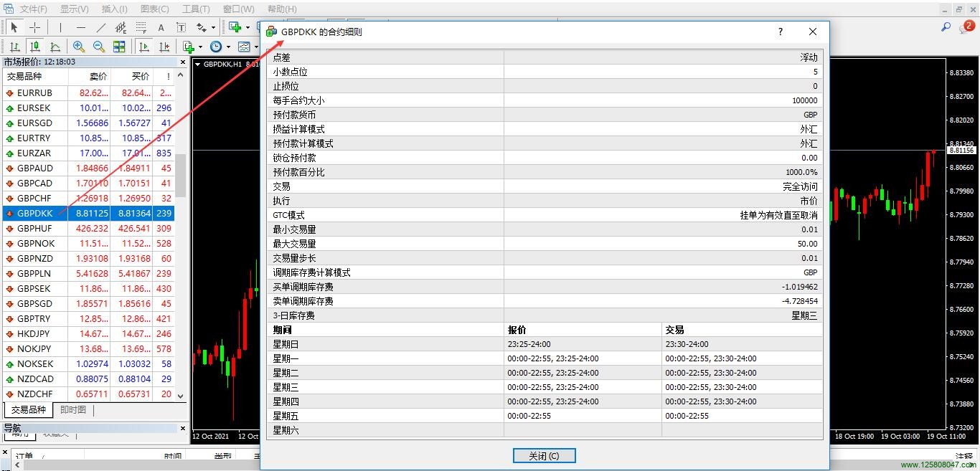Expand the indicators list dropdown arrow
980x471 pixels.
point(200,47)
